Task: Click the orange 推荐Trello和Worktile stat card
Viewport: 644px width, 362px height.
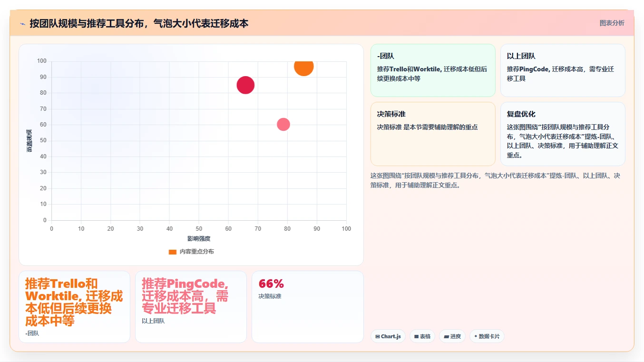Action: [74, 307]
